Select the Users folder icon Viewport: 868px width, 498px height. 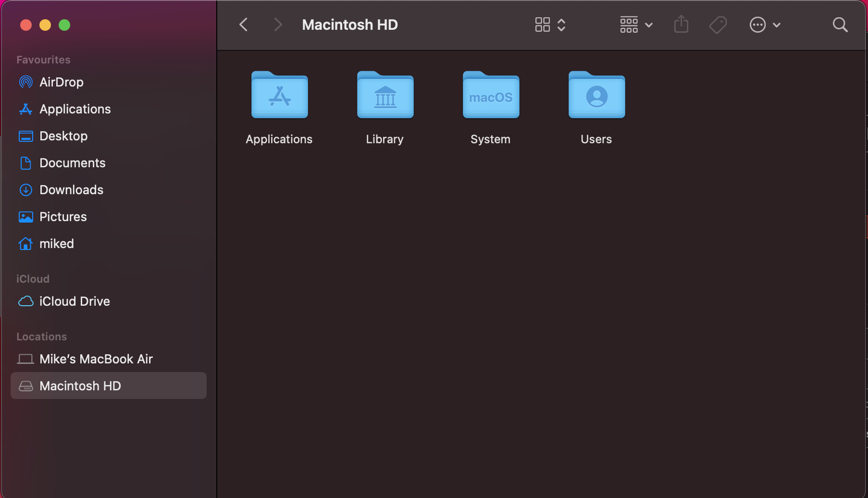(x=597, y=95)
